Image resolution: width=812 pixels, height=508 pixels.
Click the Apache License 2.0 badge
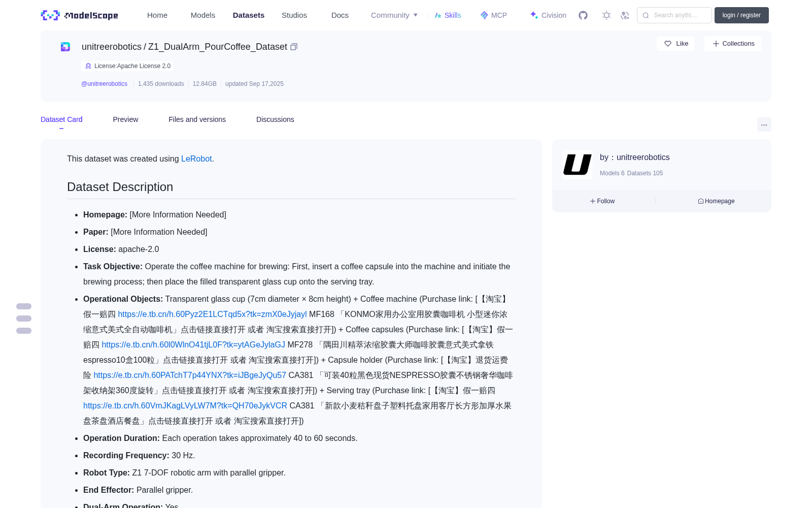click(x=127, y=66)
